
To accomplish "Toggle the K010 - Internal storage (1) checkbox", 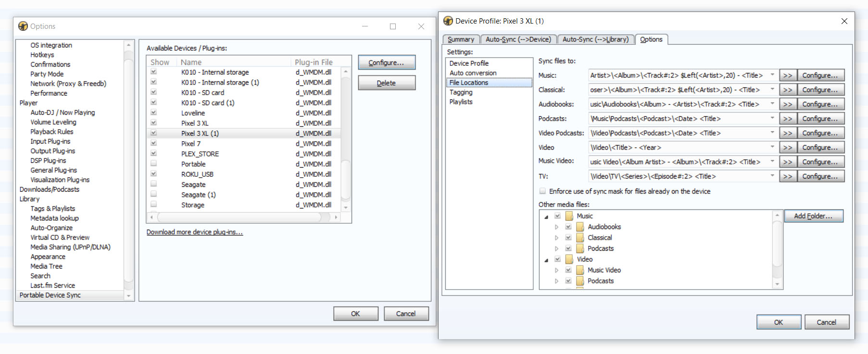I will tap(153, 82).
